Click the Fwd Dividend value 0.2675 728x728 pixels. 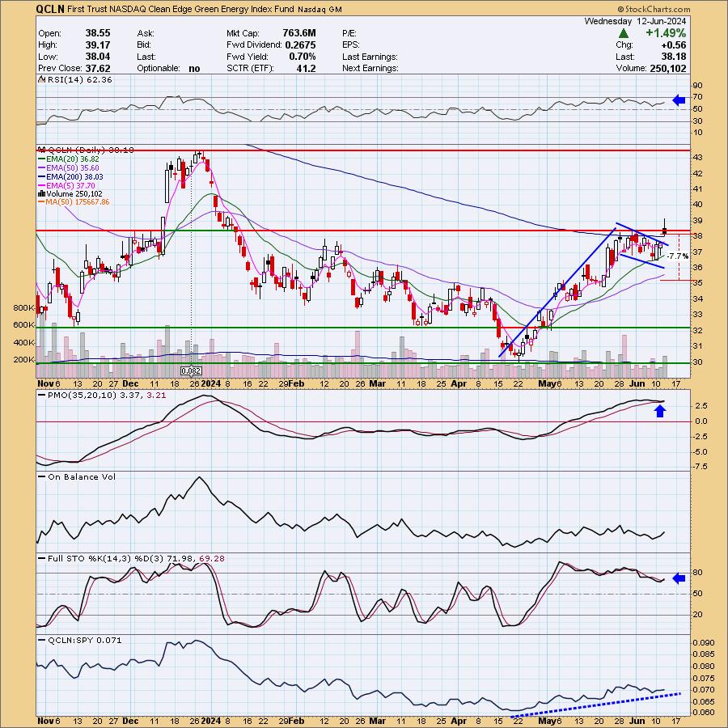(x=300, y=45)
